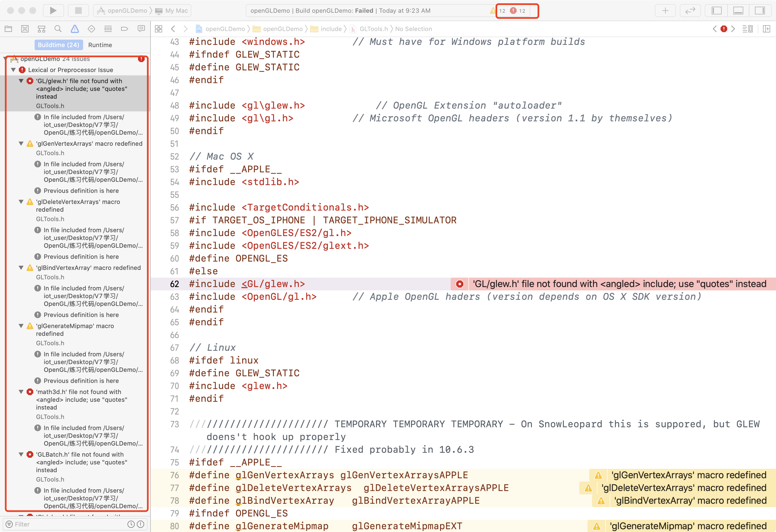Collapse the Lexical or Preprocessor Issue group
This screenshot has height=532, width=776.
[13, 70]
